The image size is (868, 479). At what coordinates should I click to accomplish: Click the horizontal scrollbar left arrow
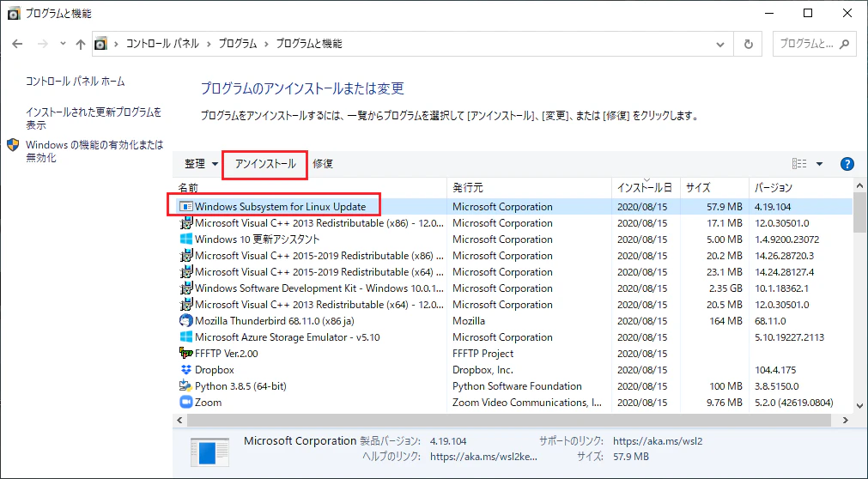click(180, 421)
